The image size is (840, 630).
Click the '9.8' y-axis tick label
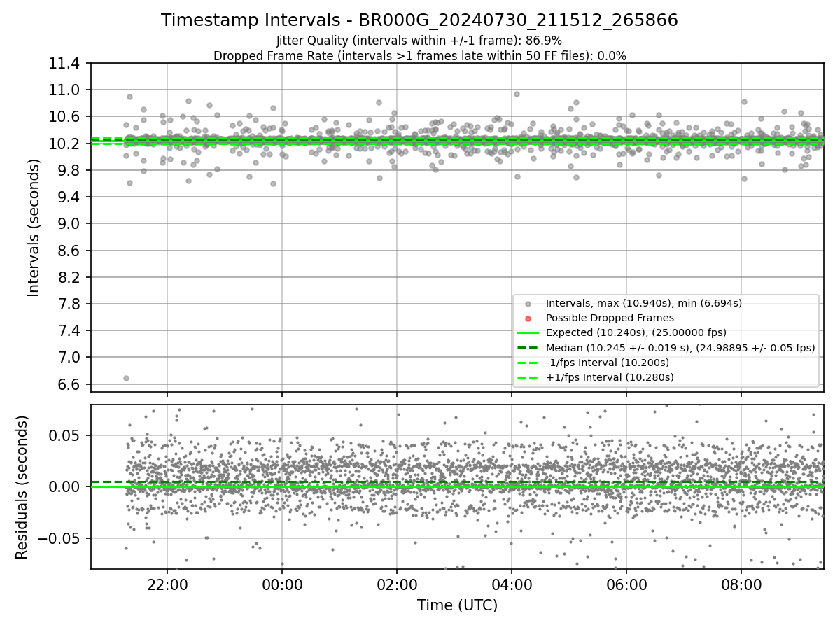click(69, 171)
